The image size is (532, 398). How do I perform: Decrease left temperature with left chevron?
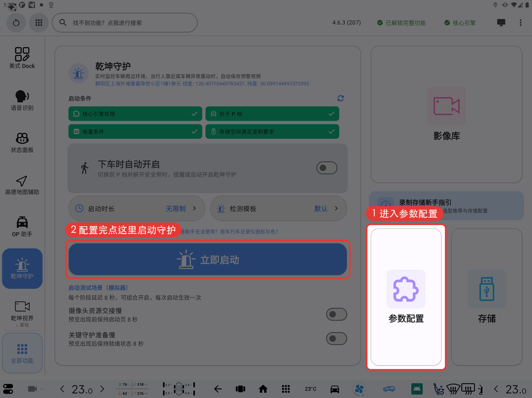coord(62,389)
